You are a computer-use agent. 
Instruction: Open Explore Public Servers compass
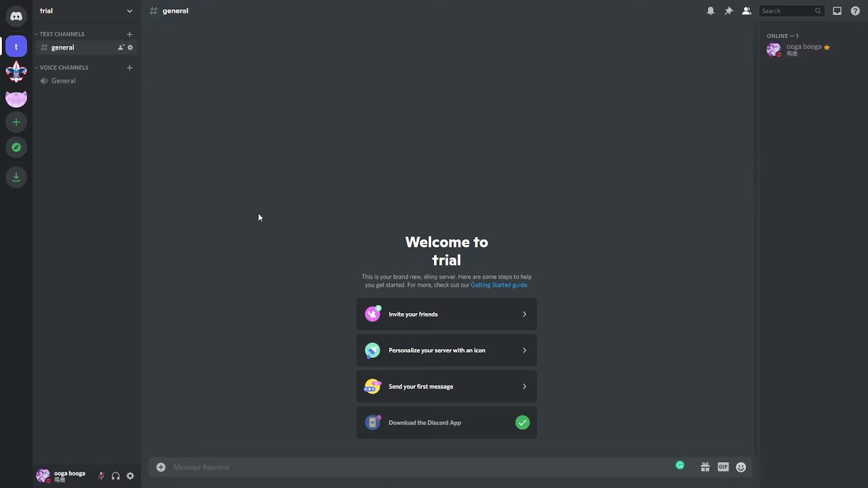(16, 147)
